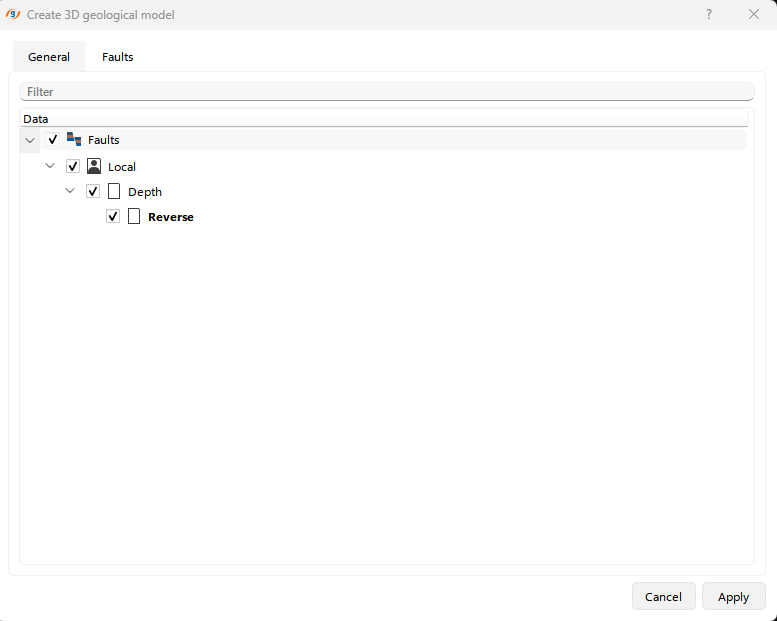Open the help question mark button
Screen dimensions: 777x621
(709, 14)
